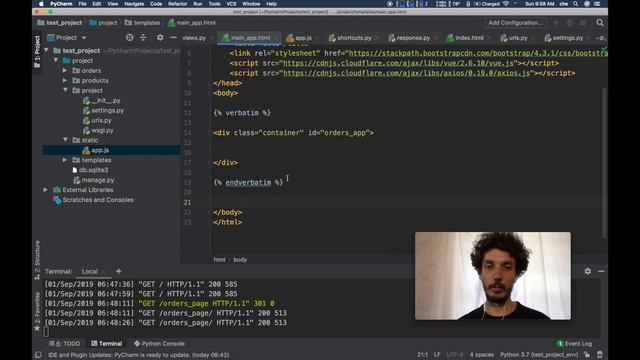Screen dimensions: 640x360
Task: Click the html breadcrumb below editor
Action: 219,260
